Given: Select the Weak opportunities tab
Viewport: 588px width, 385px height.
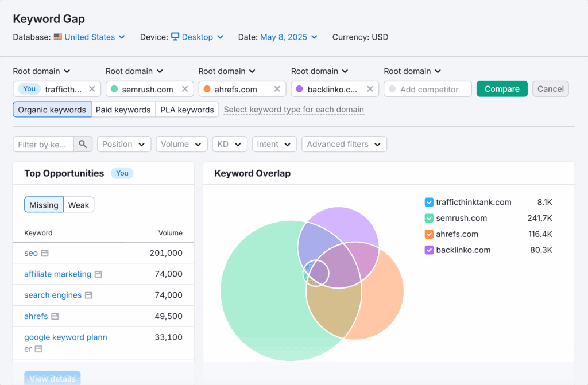Looking at the screenshot, I should point(79,205).
